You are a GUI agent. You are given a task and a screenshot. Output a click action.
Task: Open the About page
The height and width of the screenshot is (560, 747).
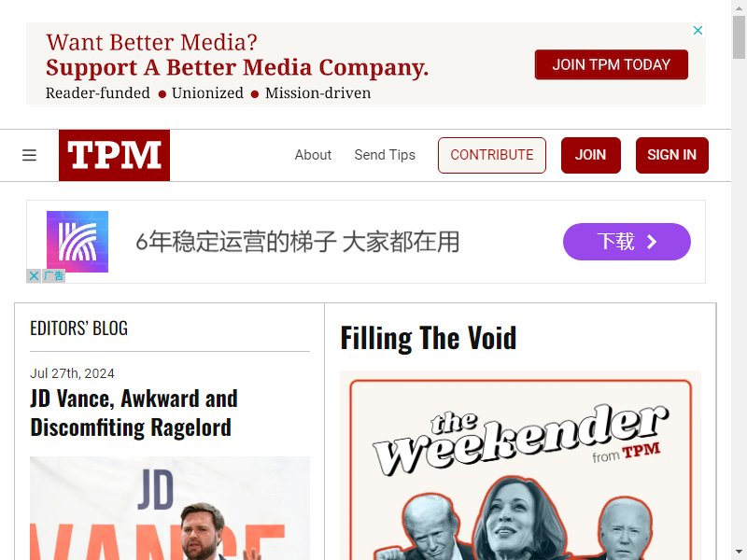313,155
